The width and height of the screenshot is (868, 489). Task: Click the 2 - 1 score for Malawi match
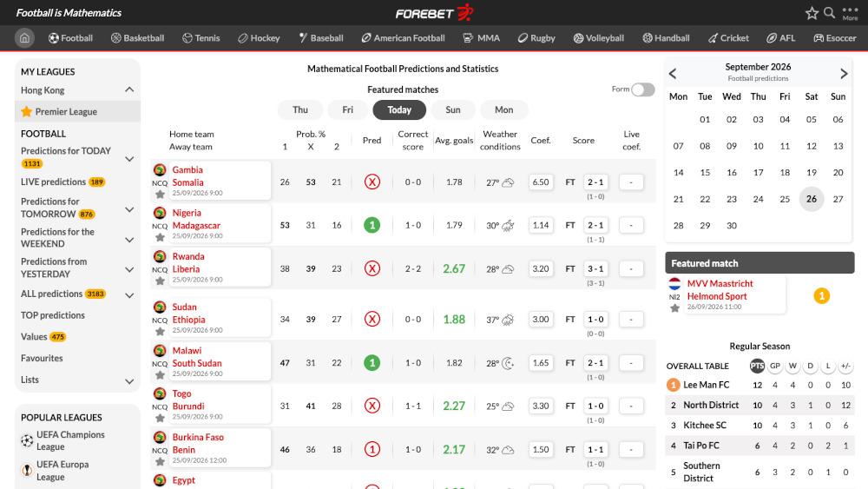(x=595, y=363)
